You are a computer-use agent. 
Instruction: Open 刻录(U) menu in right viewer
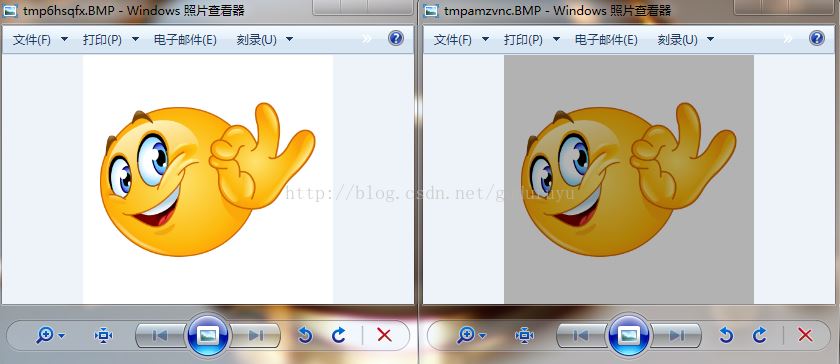pos(686,40)
